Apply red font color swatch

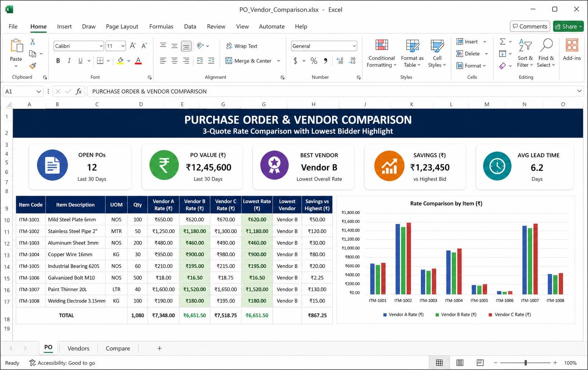tap(138, 61)
